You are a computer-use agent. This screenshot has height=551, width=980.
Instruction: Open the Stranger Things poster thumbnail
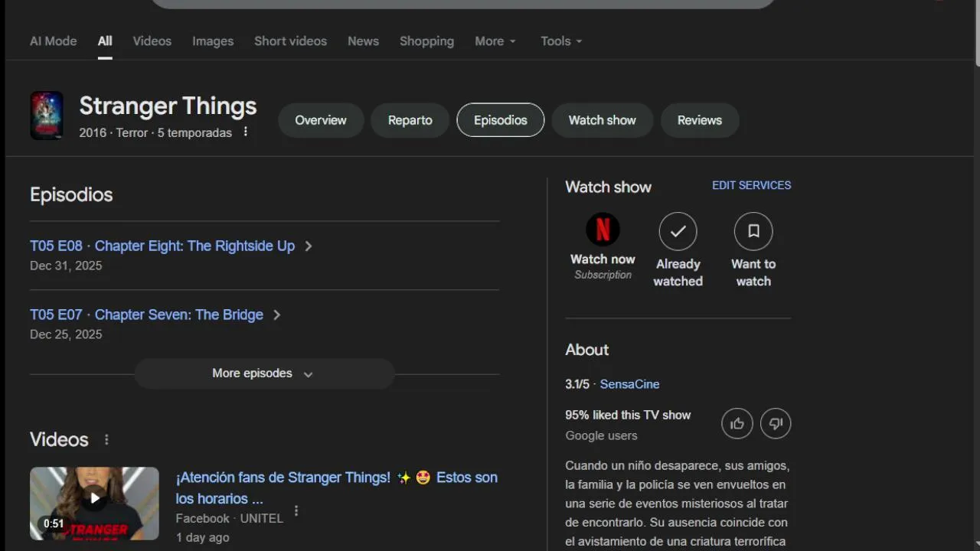[x=47, y=116]
